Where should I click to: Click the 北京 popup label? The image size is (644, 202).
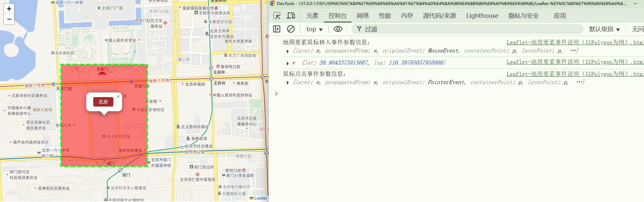point(103,102)
